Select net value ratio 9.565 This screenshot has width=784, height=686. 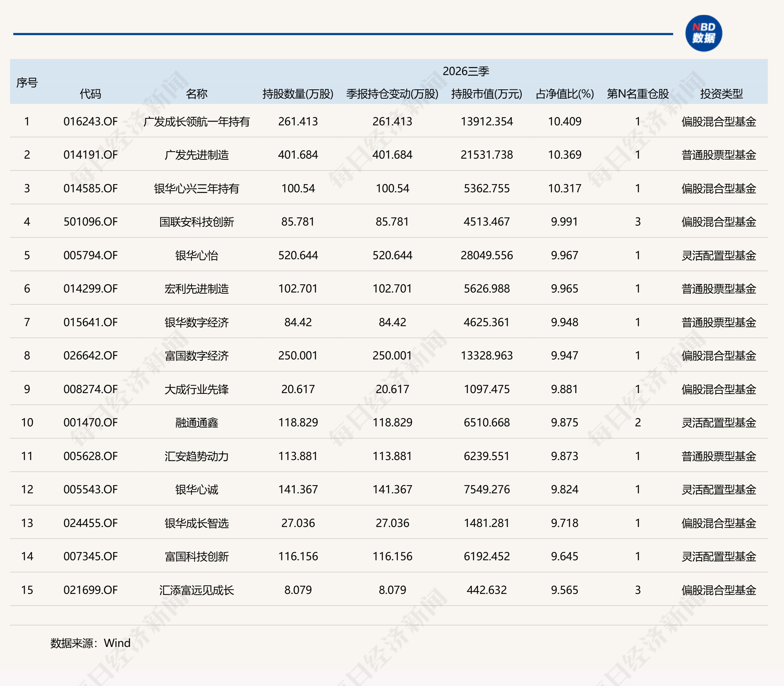tap(565, 590)
